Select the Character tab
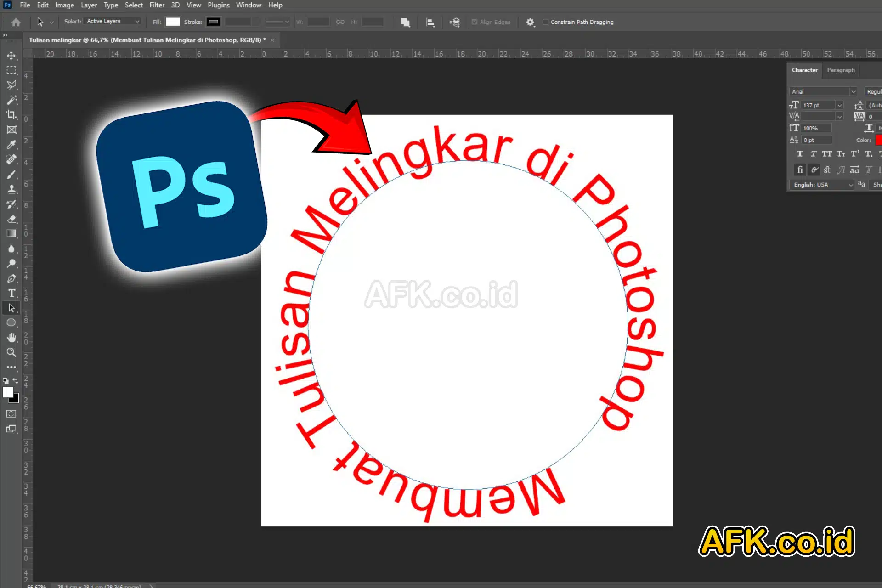Screen dimensions: 882x588 coord(804,70)
